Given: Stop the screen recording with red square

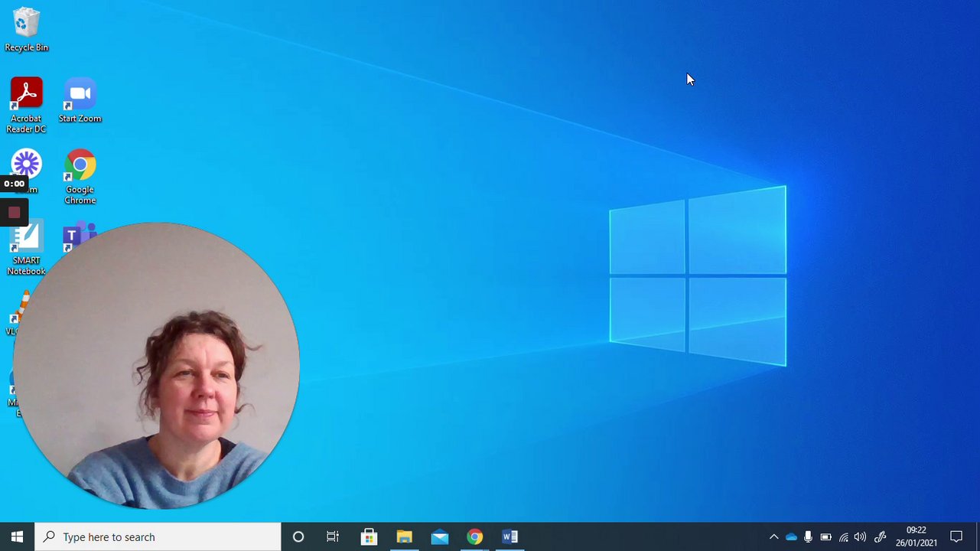Looking at the screenshot, I should pyautogui.click(x=14, y=213).
